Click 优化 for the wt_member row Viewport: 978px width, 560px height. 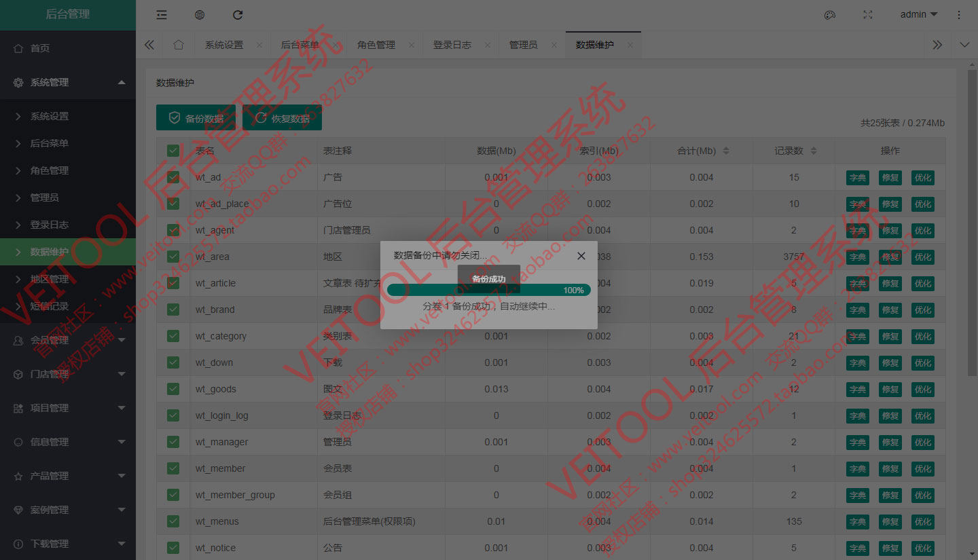tap(923, 469)
